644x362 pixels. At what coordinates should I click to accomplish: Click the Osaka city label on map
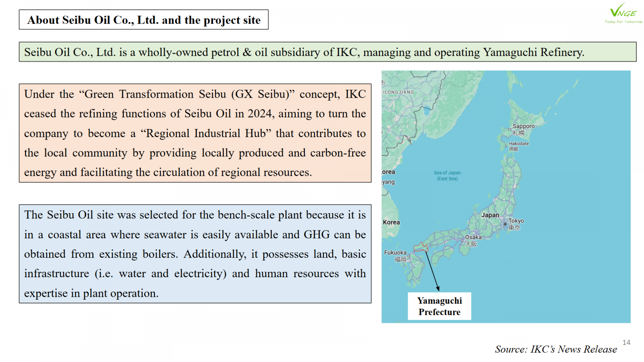coord(473,237)
